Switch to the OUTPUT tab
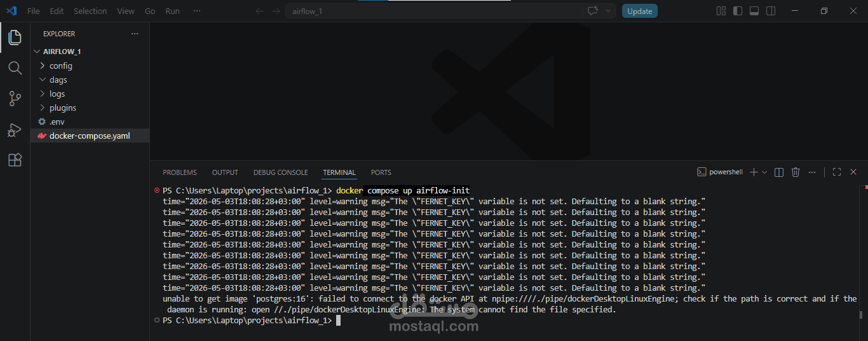 coord(225,172)
